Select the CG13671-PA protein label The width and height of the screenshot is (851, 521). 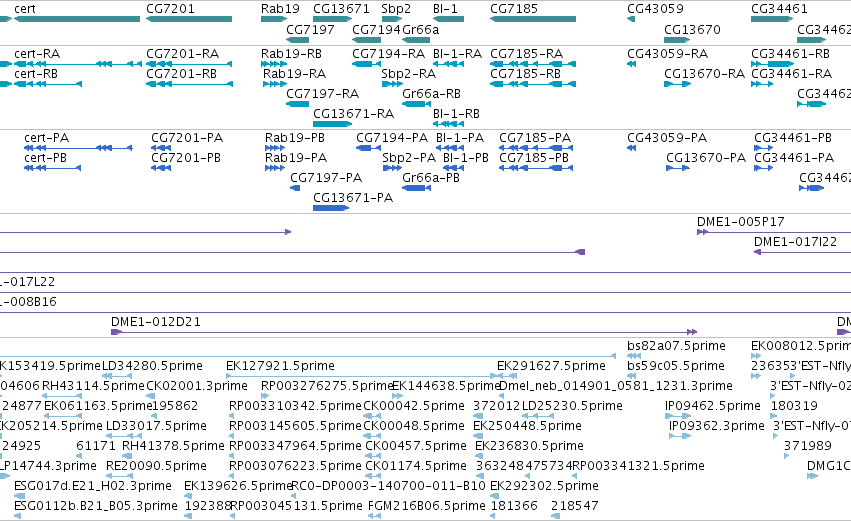click(353, 198)
